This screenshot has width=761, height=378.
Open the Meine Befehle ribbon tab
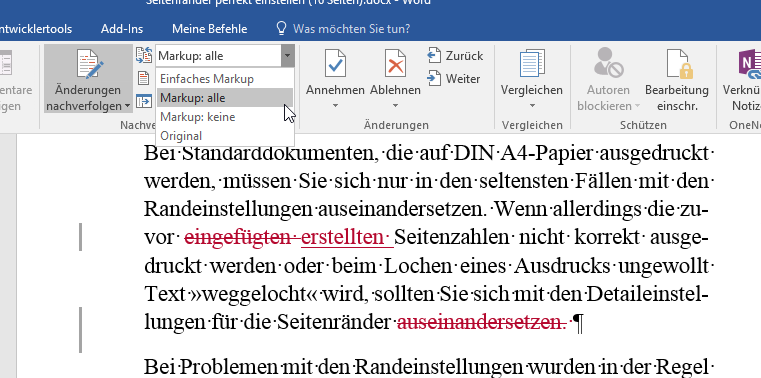pos(209,29)
